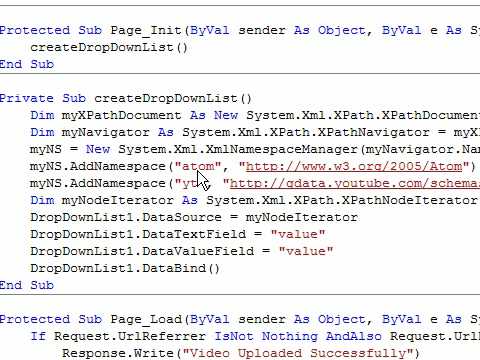This screenshot has width=480, height=360.
Task: Click System.Xml.XPath.XPathNavigator type name
Action: pos(306,132)
